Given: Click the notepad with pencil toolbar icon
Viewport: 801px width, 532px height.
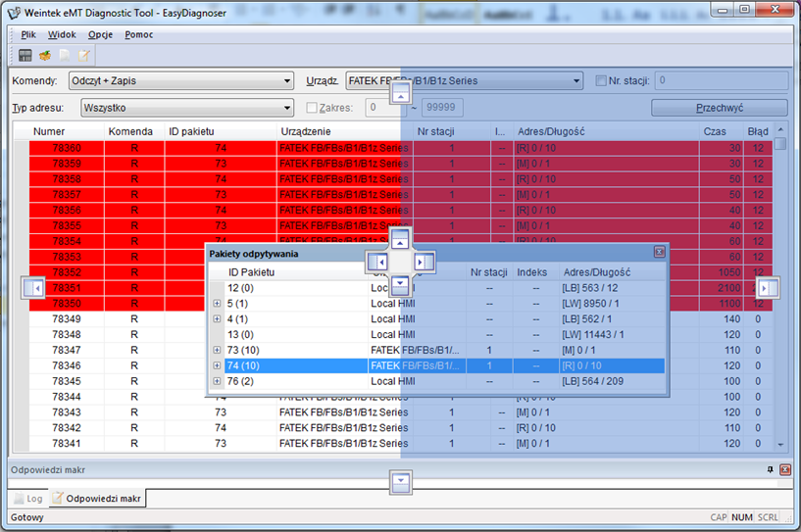Looking at the screenshot, I should tap(83, 55).
